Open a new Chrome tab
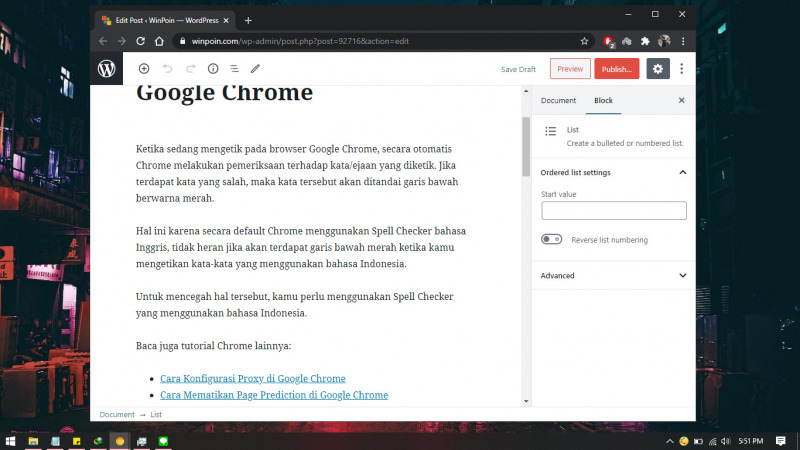800x450 pixels. [x=248, y=20]
